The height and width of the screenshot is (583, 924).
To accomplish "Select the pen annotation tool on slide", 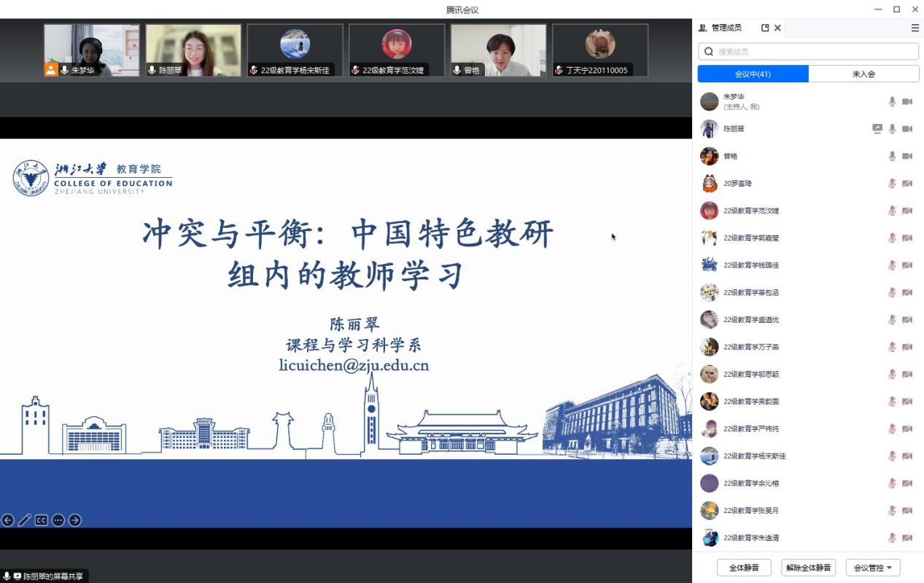I will click(25, 520).
